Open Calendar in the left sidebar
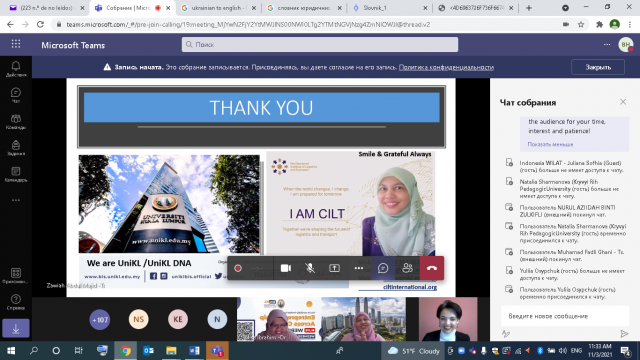 (x=16, y=174)
